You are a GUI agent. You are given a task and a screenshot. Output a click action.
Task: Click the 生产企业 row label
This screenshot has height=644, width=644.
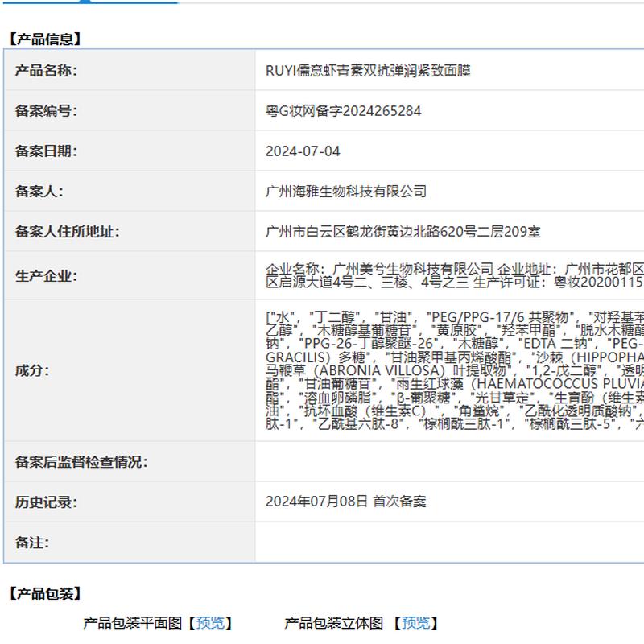[46, 276]
